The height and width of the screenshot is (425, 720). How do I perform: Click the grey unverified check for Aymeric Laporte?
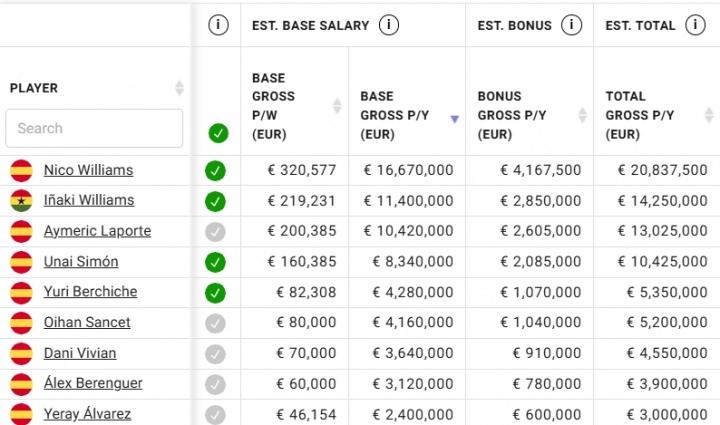pyautogui.click(x=215, y=232)
